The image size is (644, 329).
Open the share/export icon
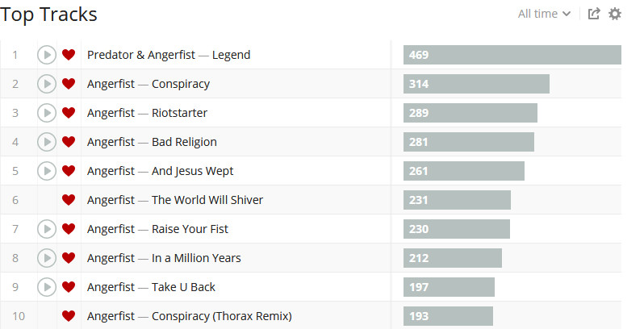(x=594, y=14)
